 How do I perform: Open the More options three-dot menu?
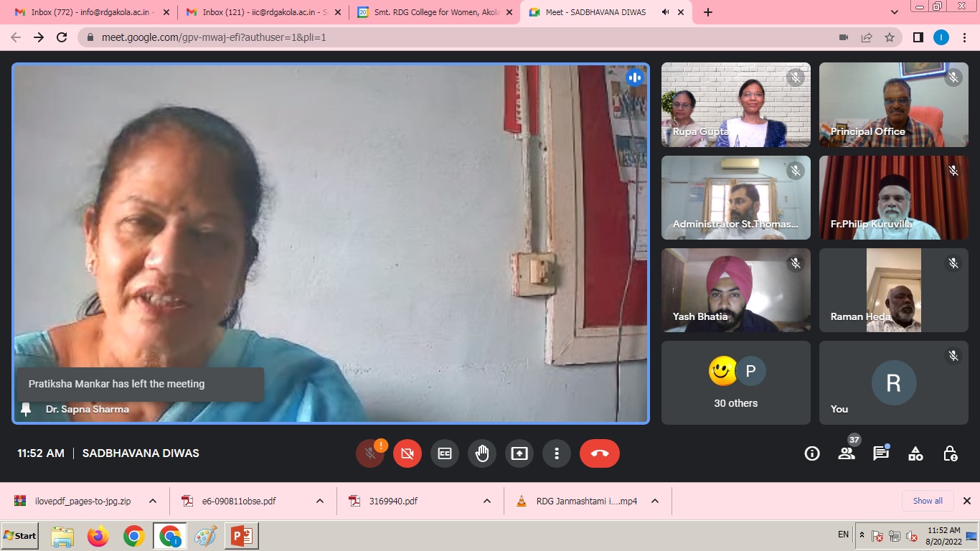(x=557, y=453)
